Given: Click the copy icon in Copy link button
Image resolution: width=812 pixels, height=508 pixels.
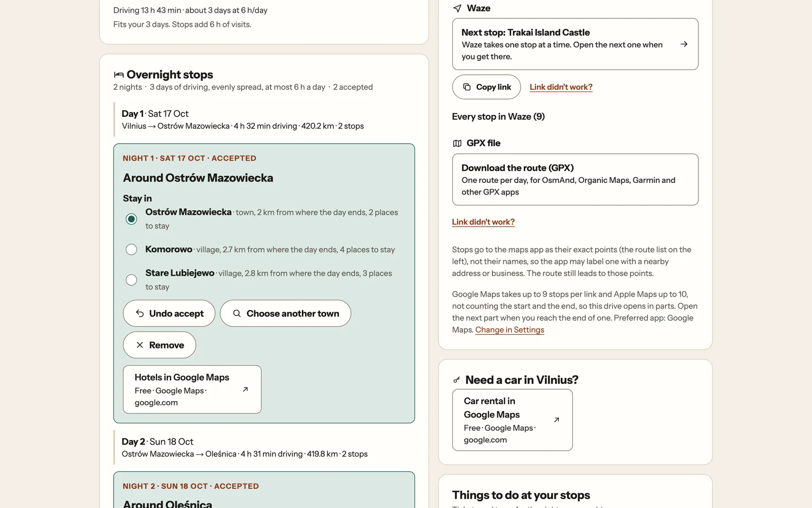Looking at the screenshot, I should pos(467,87).
